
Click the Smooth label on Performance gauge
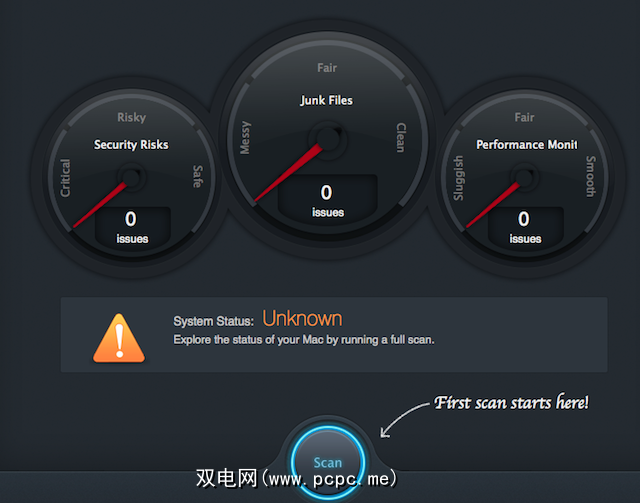tap(591, 176)
